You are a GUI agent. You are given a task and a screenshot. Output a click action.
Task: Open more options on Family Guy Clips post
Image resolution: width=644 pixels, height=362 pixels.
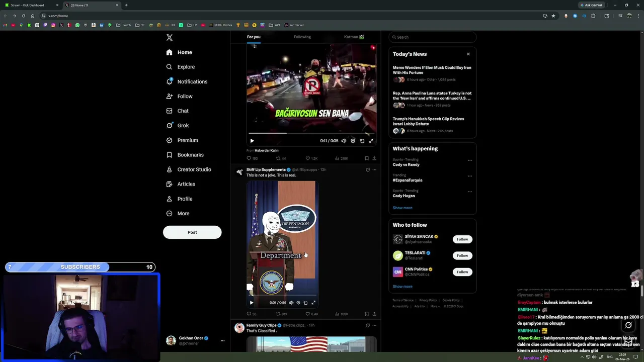(x=374, y=325)
